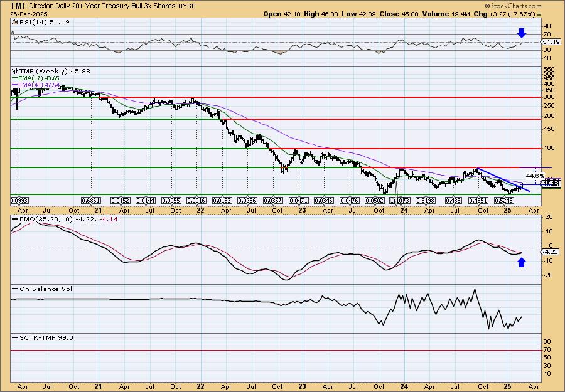The width and height of the screenshot is (565, 392).
Task: Click the 0.6861 distribution box
Action: [x=91, y=200]
